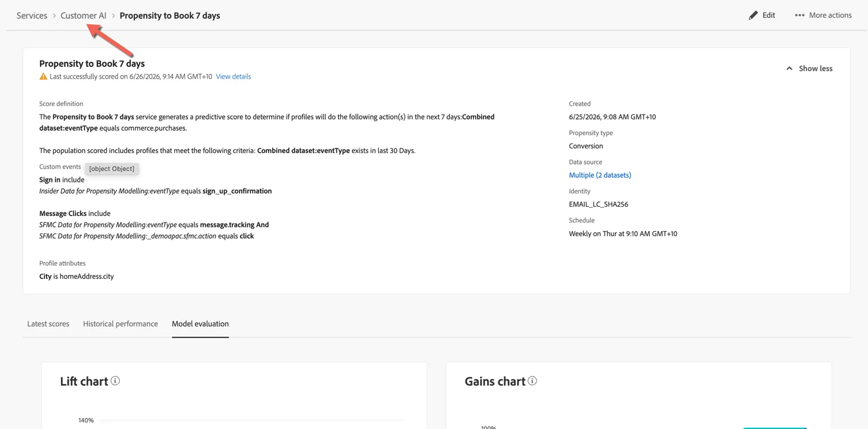Click the Edit button label
Viewport: 868px width, 429px height.
(x=769, y=16)
